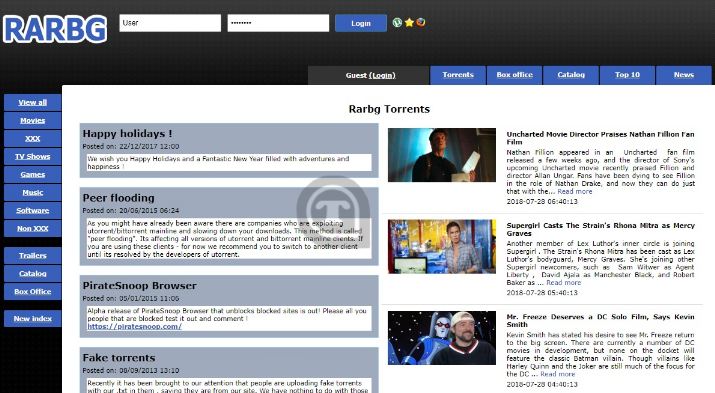Click the green uTorrent icon beside Login
The height and width of the screenshot is (393, 715).
397,22
